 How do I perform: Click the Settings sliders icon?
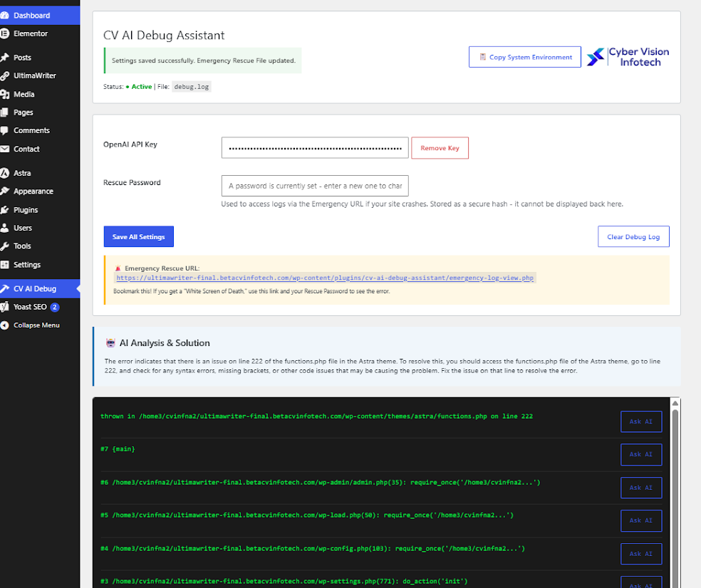point(4,265)
